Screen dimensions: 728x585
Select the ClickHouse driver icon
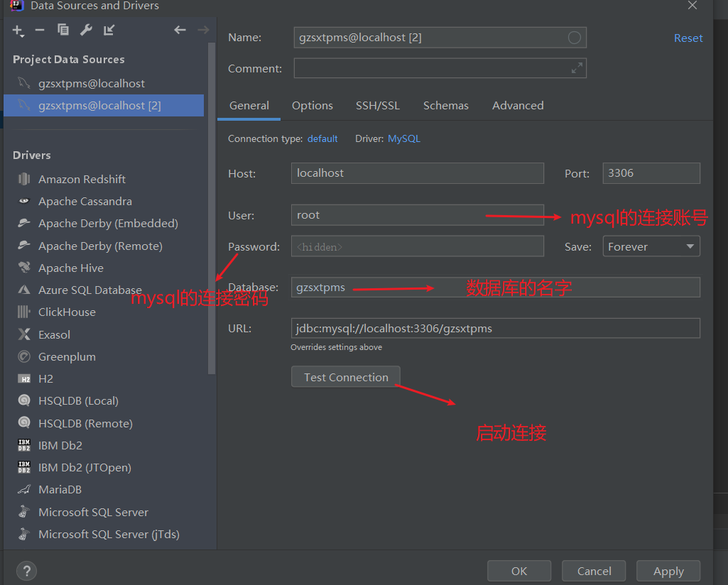click(x=24, y=312)
